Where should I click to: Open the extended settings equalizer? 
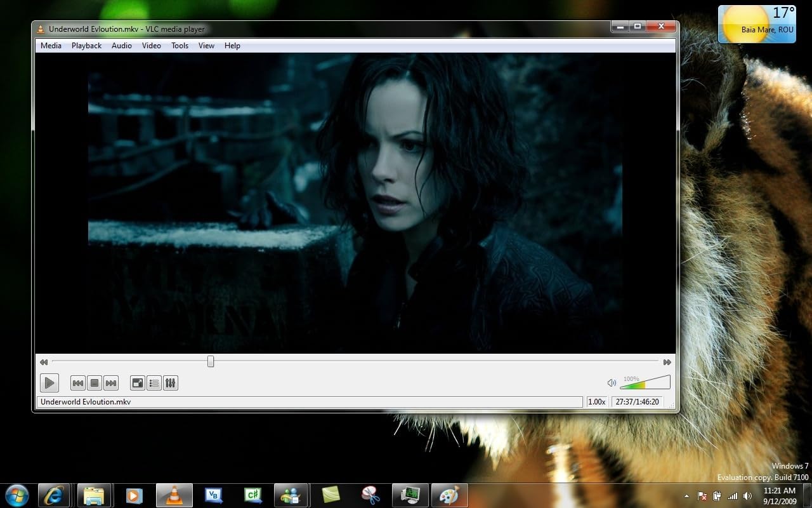click(x=171, y=383)
